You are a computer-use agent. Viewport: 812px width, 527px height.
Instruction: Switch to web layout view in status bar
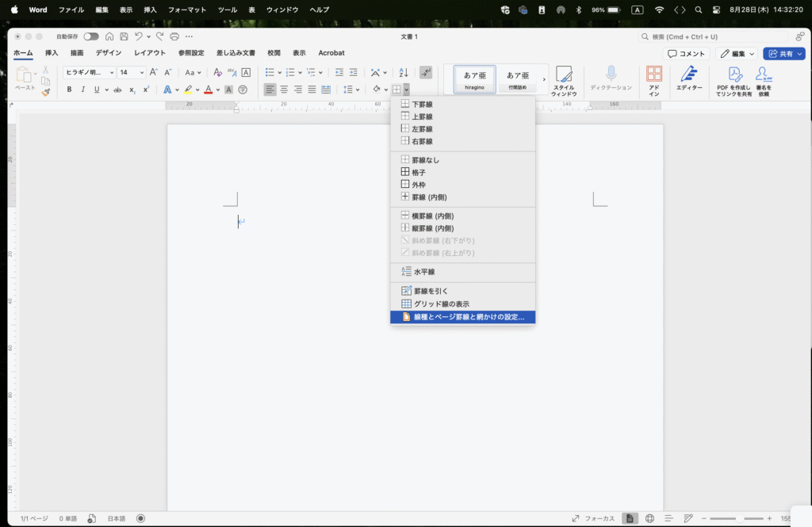tap(649, 518)
